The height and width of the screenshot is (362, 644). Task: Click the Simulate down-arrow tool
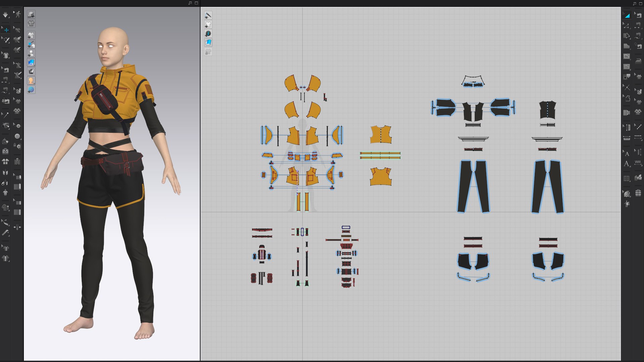(x=6, y=15)
